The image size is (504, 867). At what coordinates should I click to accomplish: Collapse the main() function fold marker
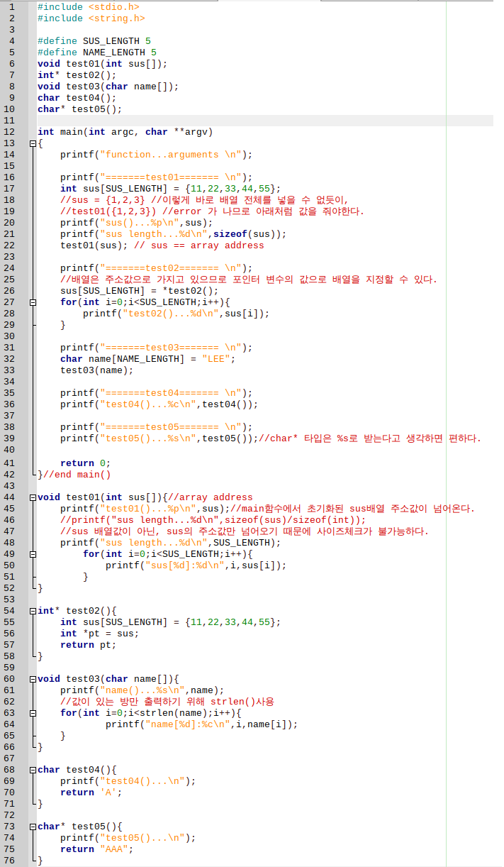[x=33, y=143]
